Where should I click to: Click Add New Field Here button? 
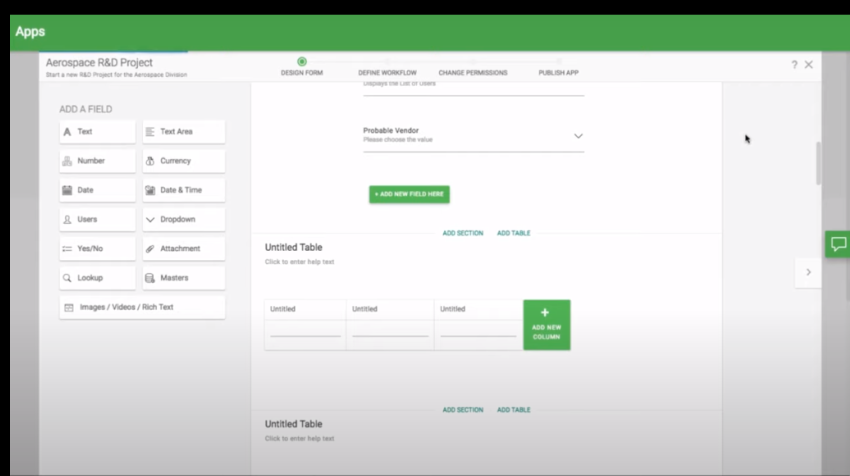click(x=409, y=194)
